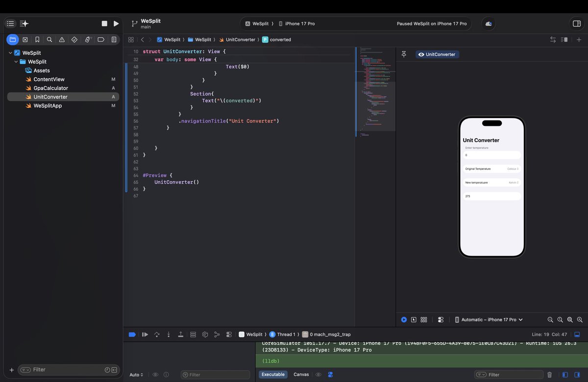Pin the canvas preview
Viewport: 588px width, 382px height.
coord(404,54)
